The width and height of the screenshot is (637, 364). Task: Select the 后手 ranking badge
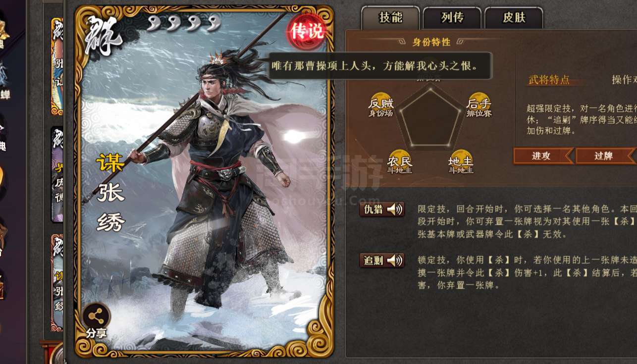coord(479,105)
